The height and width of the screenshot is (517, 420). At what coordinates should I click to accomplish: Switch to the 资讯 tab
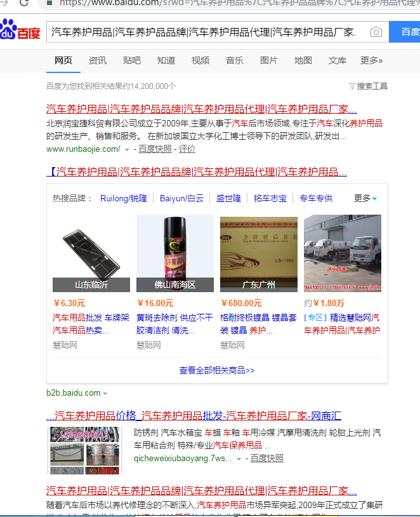click(97, 60)
